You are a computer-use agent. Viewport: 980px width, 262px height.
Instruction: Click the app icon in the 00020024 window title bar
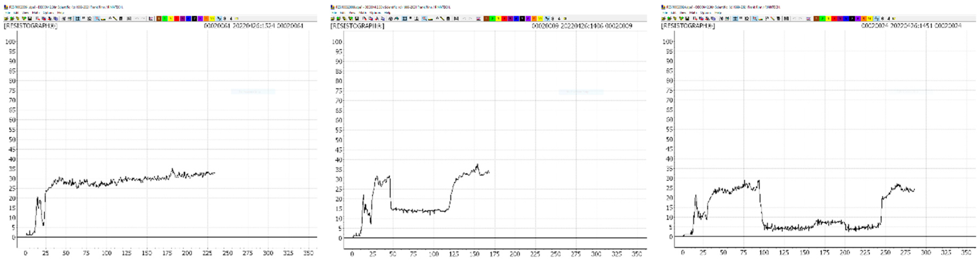[x=664, y=7]
